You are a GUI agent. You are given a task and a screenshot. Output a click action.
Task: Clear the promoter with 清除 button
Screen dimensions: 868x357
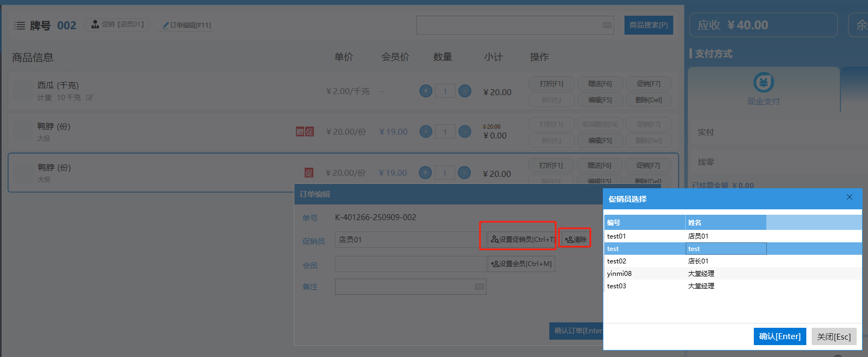pyautogui.click(x=575, y=239)
